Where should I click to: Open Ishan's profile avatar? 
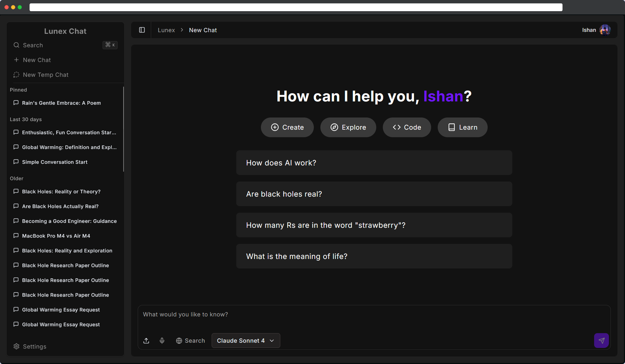[x=605, y=30]
